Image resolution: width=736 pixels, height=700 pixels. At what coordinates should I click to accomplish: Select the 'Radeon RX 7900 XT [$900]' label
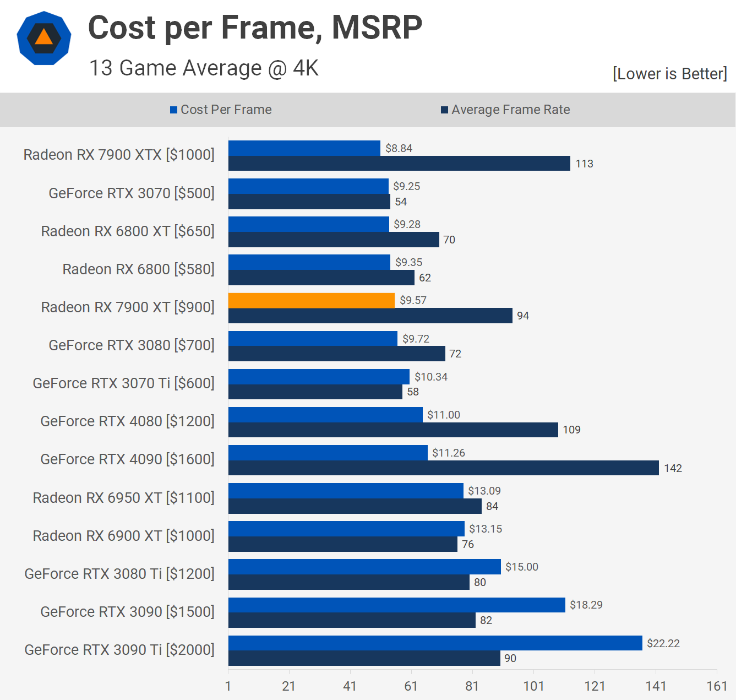coord(128,307)
